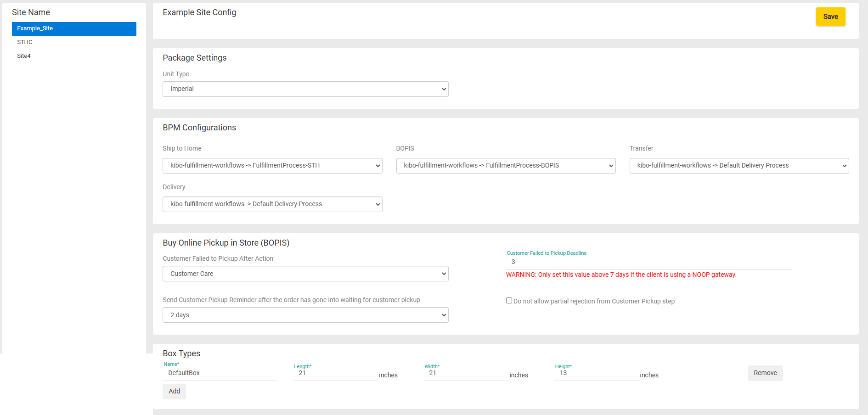
Task: Click Add to create a box type
Action: (174, 392)
